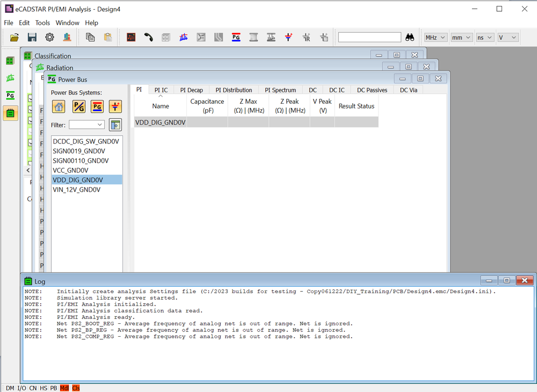Click the grey spectrum-with-star toolbar icon
The width and height of the screenshot is (537, 392).
[x=271, y=37]
